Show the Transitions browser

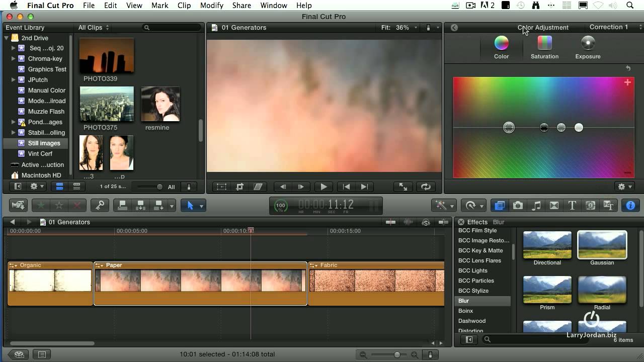coord(554,205)
